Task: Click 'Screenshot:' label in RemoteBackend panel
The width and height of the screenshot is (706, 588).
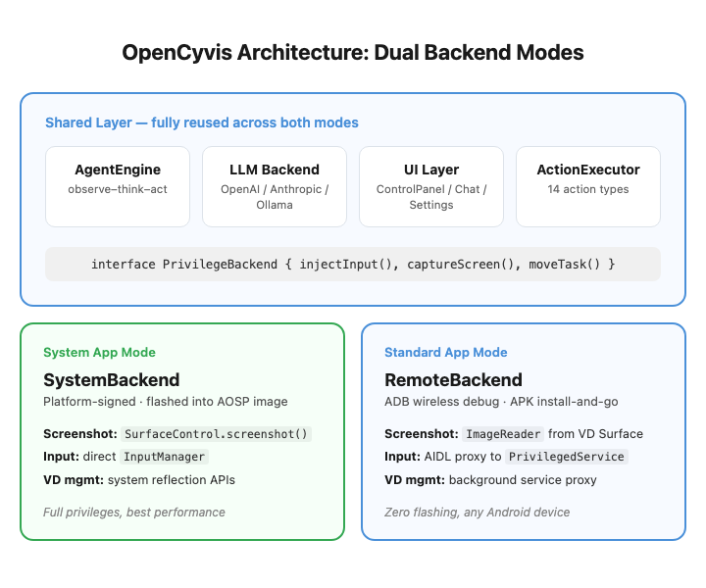Action: [x=422, y=434]
